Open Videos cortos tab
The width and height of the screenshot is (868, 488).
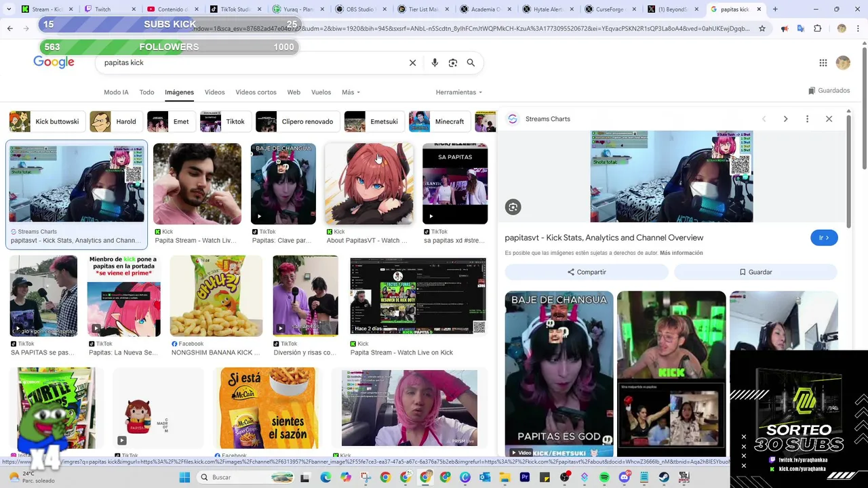coord(256,92)
